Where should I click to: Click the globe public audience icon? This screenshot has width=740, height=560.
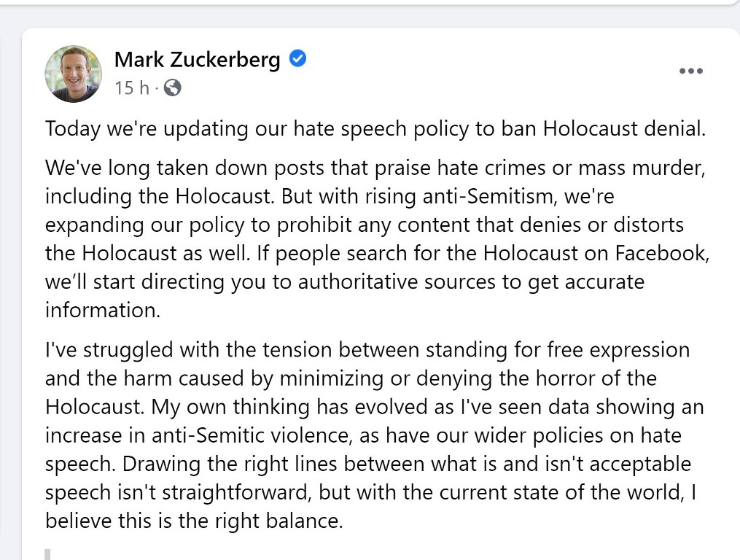pyautogui.click(x=172, y=87)
